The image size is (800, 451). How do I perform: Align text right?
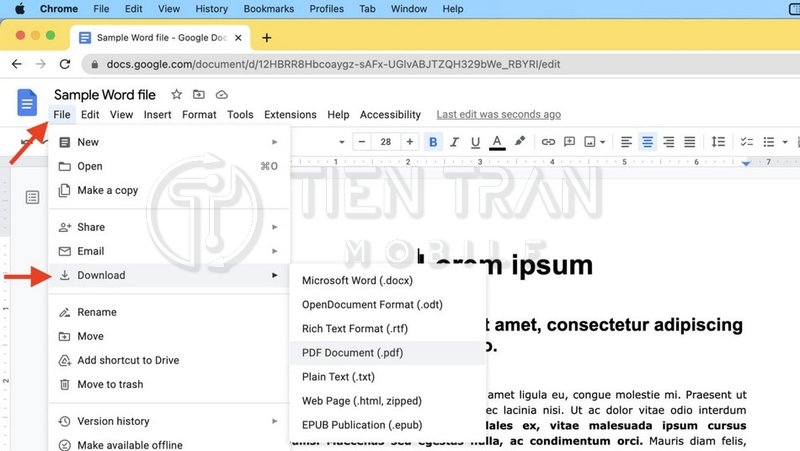tap(668, 142)
